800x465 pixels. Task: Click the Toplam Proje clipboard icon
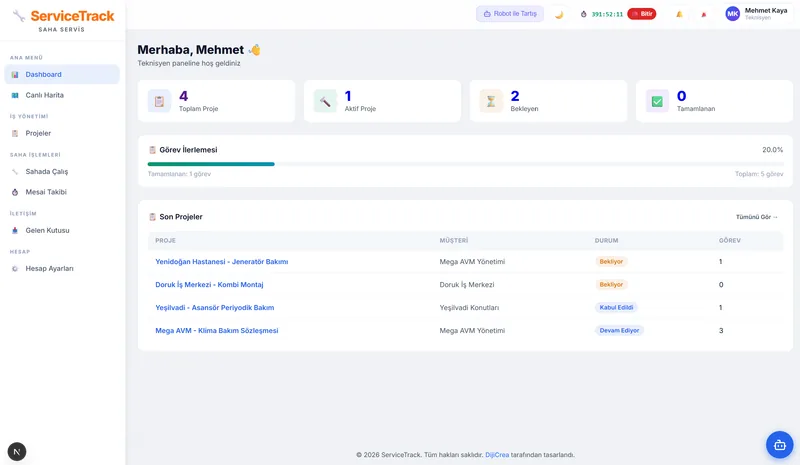click(x=159, y=101)
